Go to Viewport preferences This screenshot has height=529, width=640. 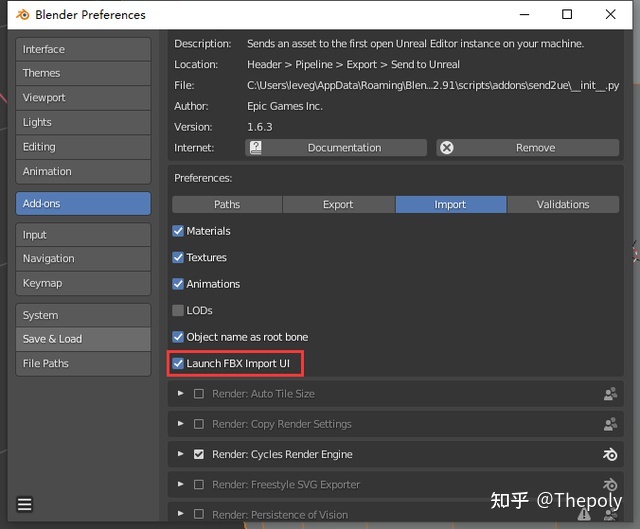pos(83,98)
